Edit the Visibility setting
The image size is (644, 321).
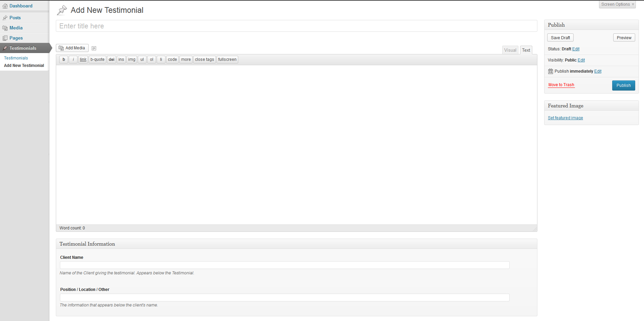click(581, 60)
